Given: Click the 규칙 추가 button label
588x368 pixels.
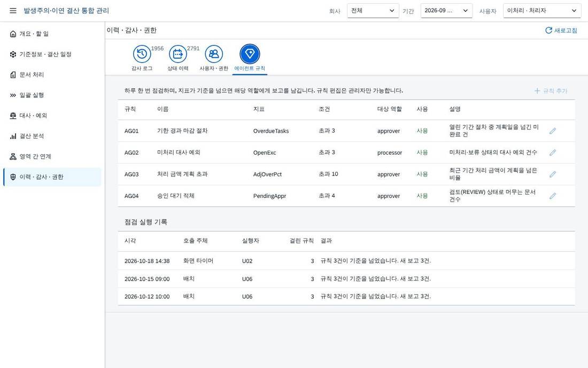Looking at the screenshot, I should [555, 91].
